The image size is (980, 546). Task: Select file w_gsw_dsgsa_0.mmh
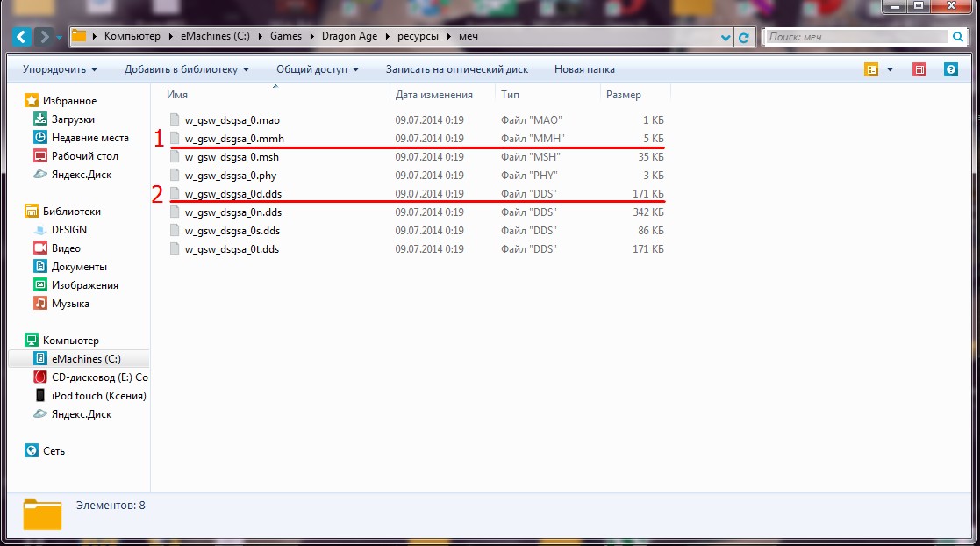[234, 139]
